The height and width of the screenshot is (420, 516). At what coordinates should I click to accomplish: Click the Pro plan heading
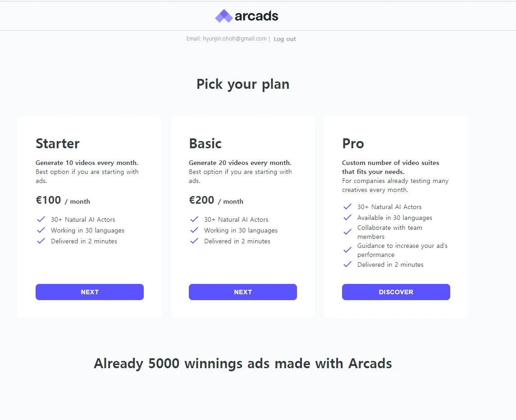tap(353, 144)
